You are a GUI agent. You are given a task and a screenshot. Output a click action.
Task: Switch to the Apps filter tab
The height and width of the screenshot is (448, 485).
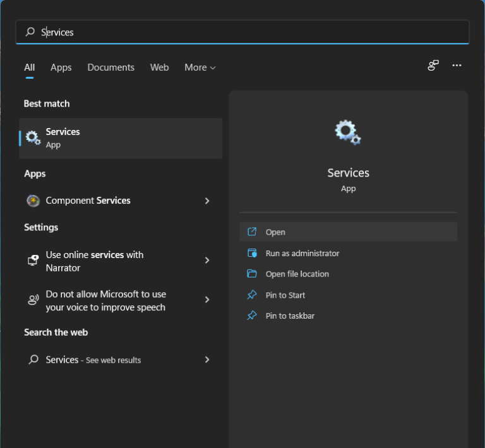(61, 68)
